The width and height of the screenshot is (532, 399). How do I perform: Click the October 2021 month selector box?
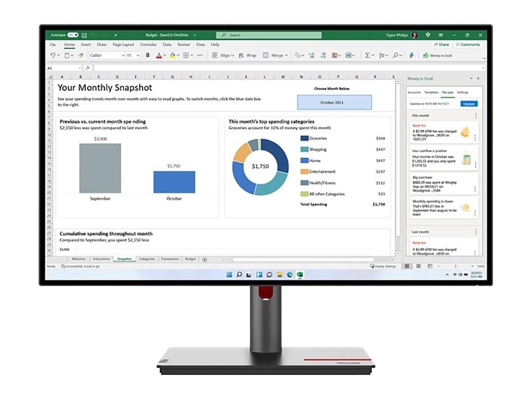[334, 102]
